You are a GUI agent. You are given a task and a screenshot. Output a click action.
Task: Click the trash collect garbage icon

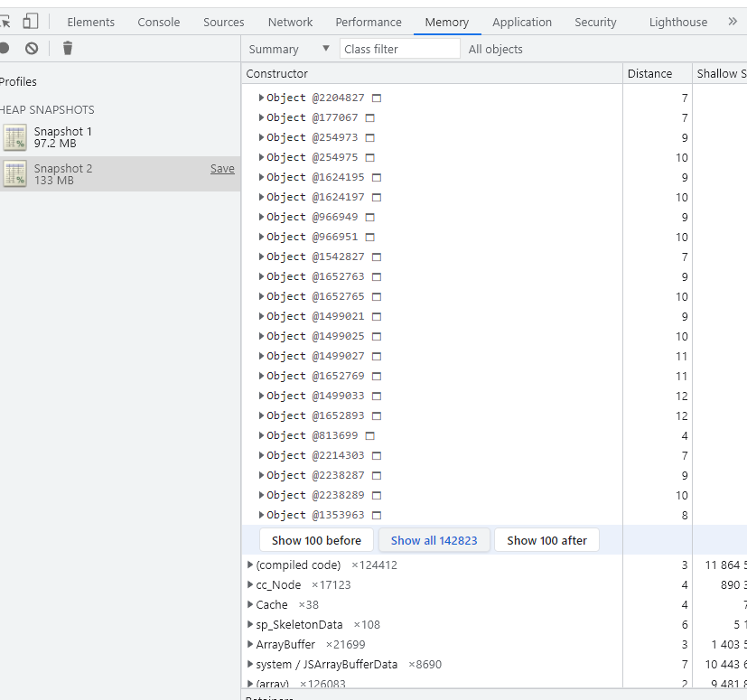pyautogui.click(x=68, y=48)
